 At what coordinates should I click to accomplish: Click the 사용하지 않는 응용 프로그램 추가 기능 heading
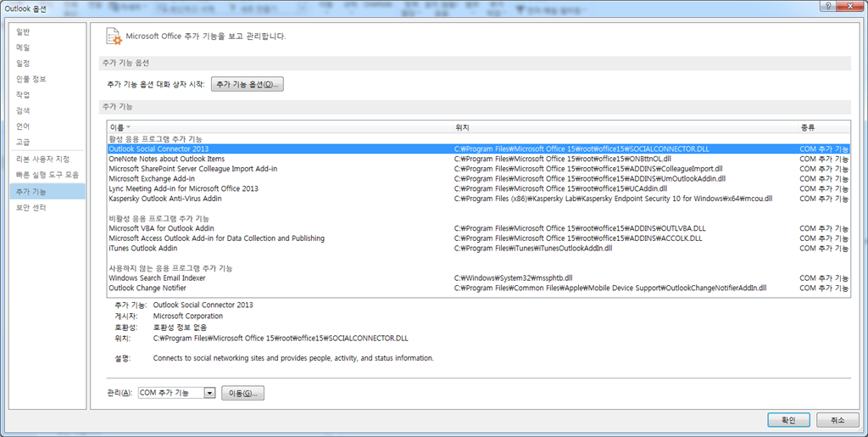[170, 268]
